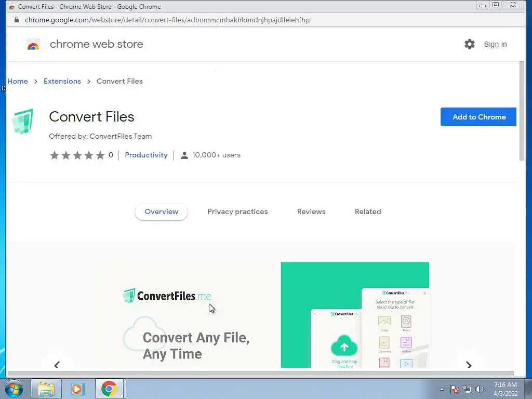Click the chrome web store title
The image size is (532, 399).
tap(96, 44)
